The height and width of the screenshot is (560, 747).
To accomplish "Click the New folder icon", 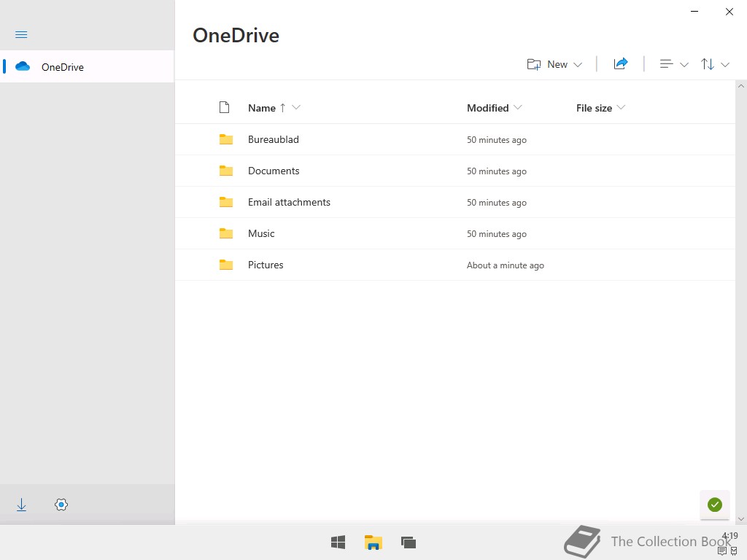I will (x=534, y=64).
